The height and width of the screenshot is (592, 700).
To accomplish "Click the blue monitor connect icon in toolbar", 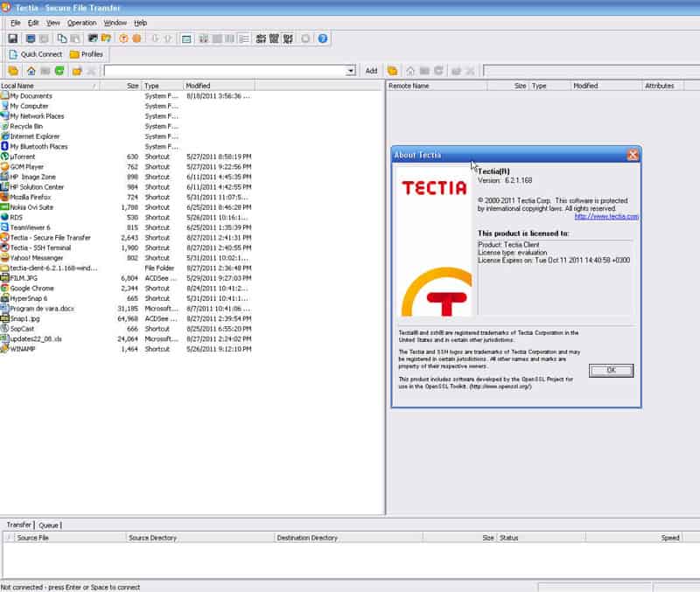I will [31, 38].
